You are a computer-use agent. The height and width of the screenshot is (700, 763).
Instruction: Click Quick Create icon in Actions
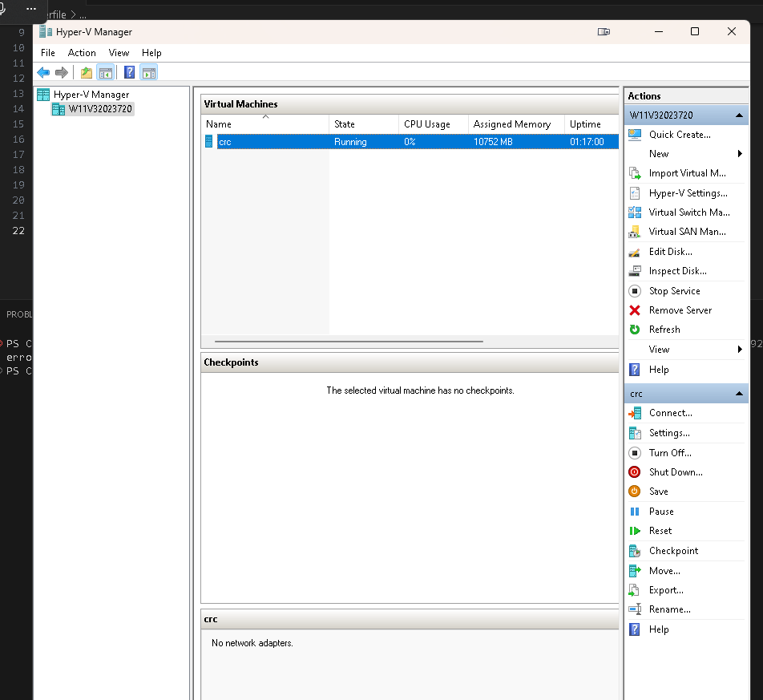[x=635, y=135]
